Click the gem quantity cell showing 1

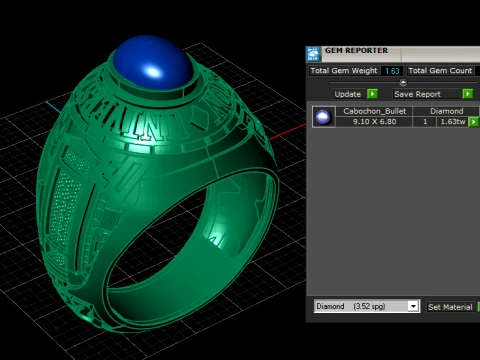tap(425, 122)
